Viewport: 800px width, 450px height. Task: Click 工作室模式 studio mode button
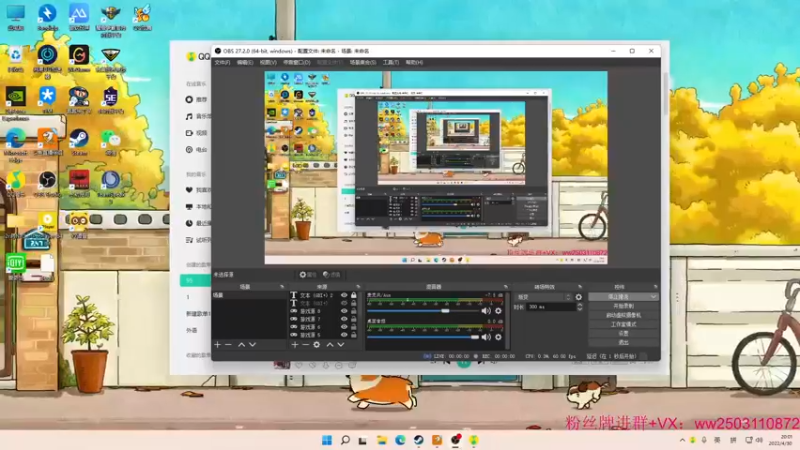pos(623,324)
